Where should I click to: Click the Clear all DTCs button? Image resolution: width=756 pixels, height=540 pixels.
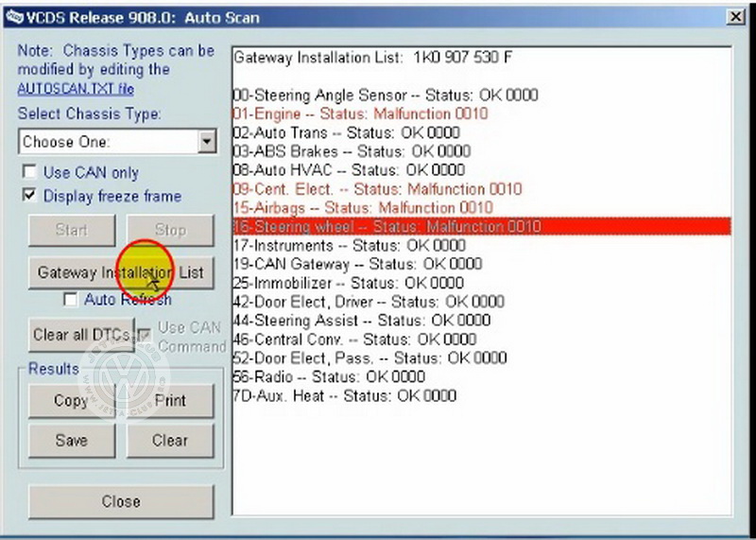81,335
